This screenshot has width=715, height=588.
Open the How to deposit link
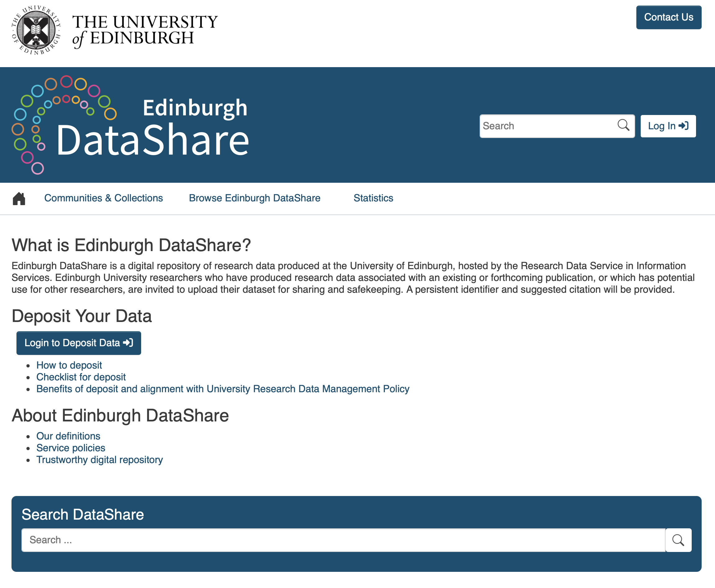point(69,365)
